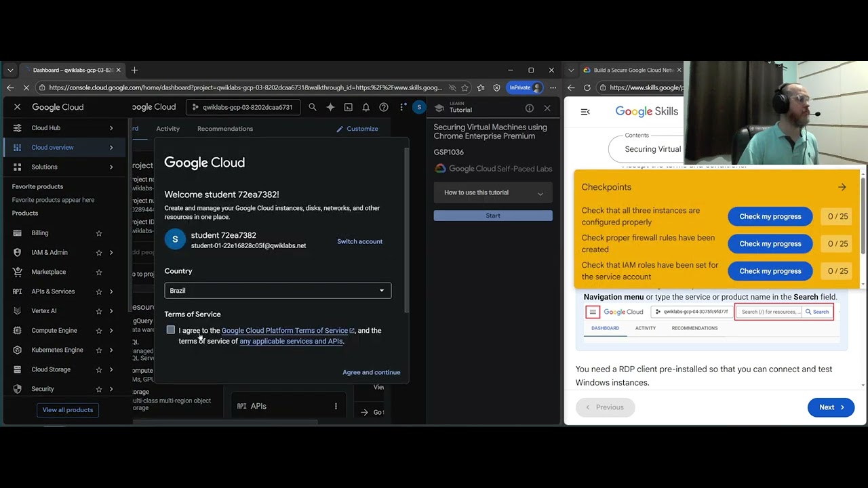The image size is (868, 488).
Task: Click the Vertex AI icon
Action: tap(18, 311)
